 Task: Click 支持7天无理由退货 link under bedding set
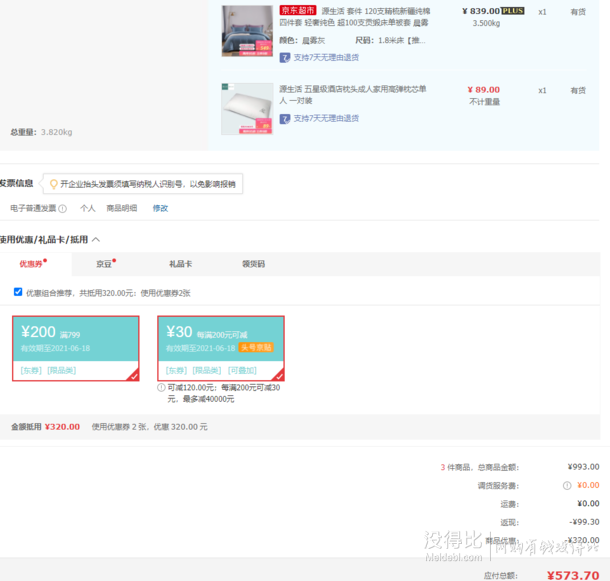click(x=325, y=58)
